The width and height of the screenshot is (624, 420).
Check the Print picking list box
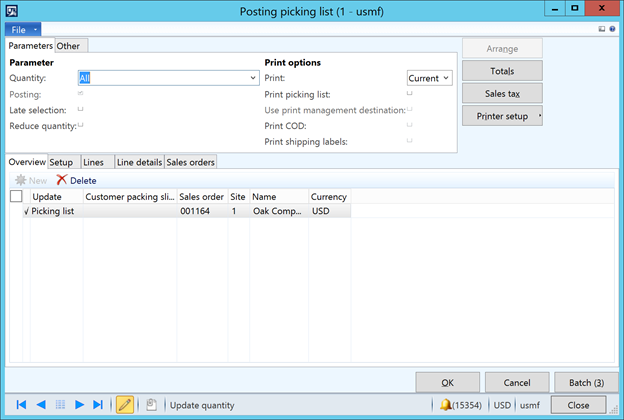(410, 93)
